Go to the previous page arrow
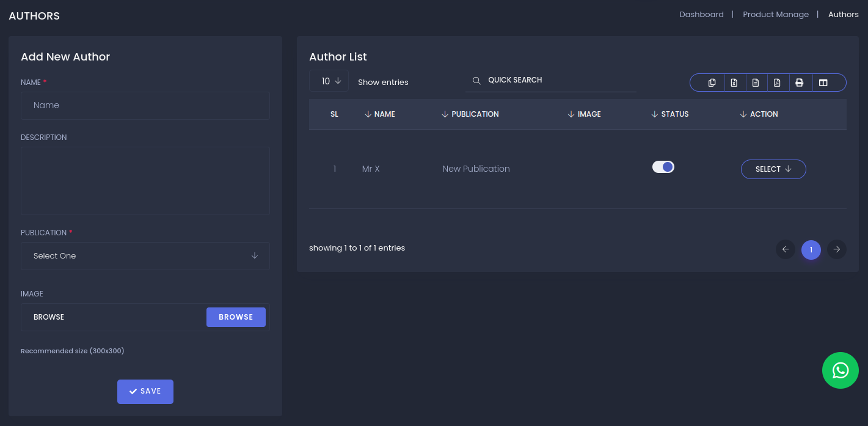This screenshot has height=426, width=868. click(786, 249)
